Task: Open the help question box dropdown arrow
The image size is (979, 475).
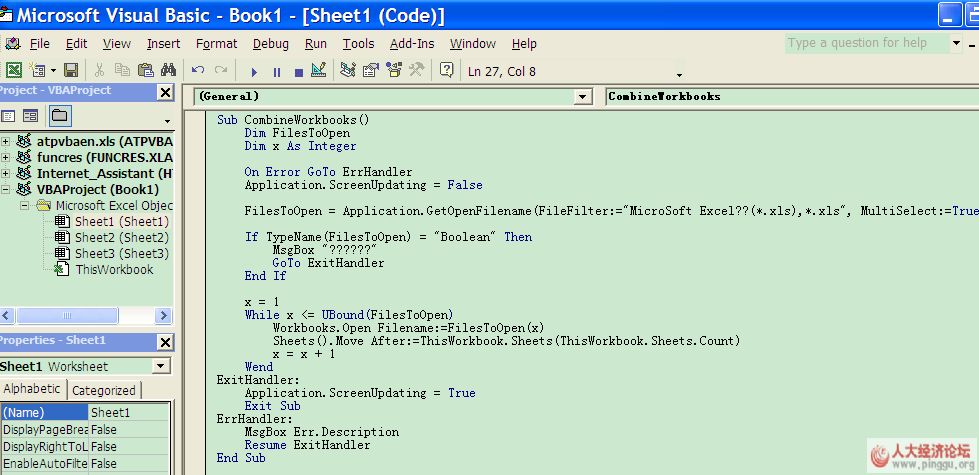Action: pos(957,44)
